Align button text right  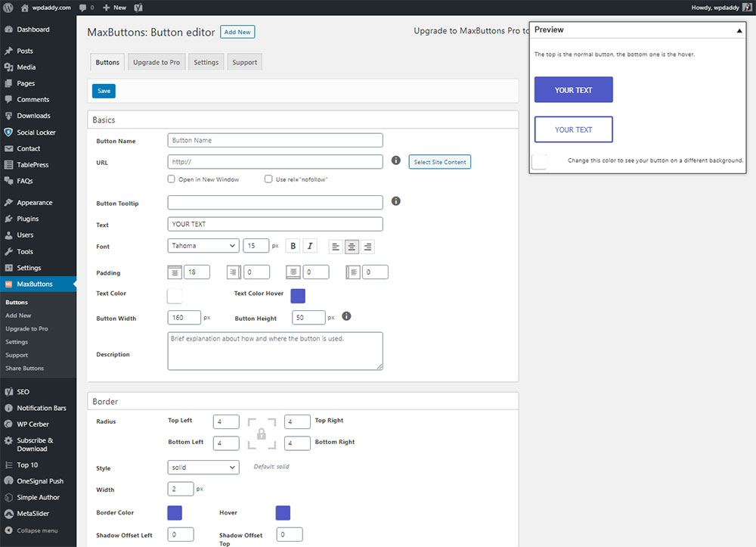367,247
